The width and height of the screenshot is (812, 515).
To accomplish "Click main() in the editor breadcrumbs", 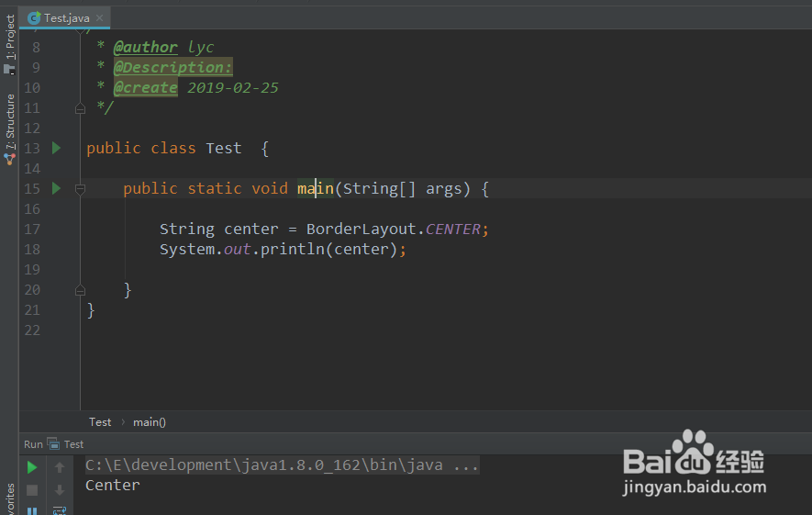I will point(150,422).
